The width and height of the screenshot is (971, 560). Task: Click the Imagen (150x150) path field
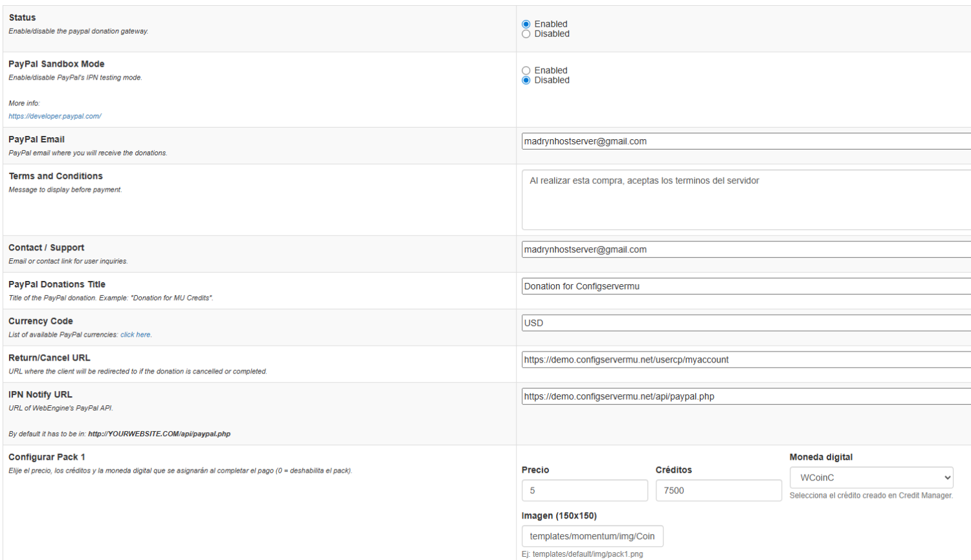pyautogui.click(x=592, y=536)
